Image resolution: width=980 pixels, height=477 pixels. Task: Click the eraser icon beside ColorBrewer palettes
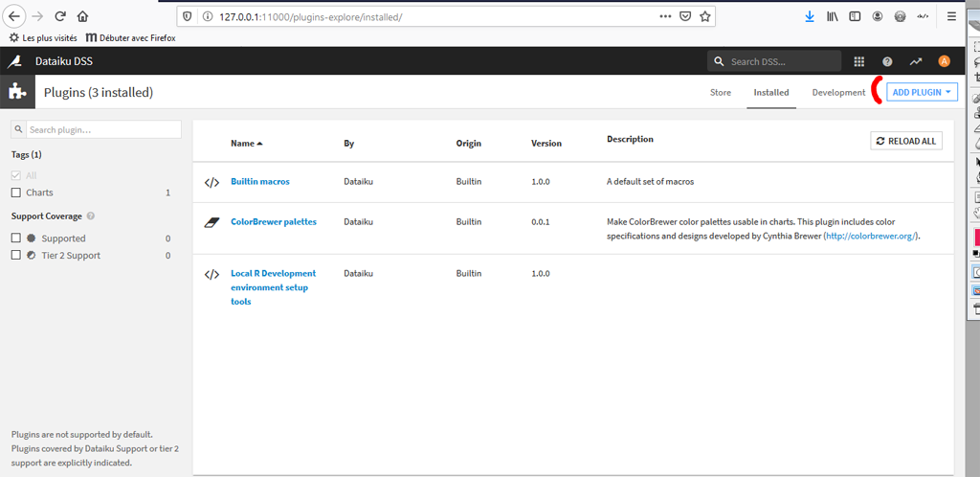[212, 222]
